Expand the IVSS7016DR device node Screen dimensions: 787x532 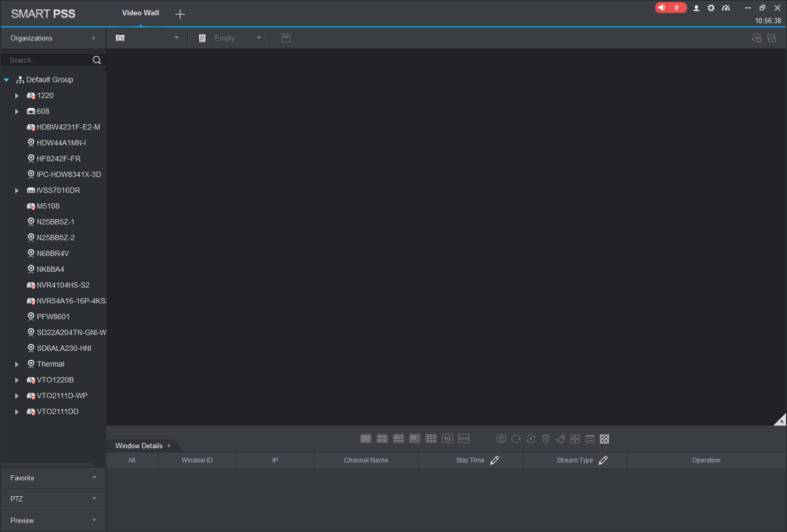(x=17, y=191)
